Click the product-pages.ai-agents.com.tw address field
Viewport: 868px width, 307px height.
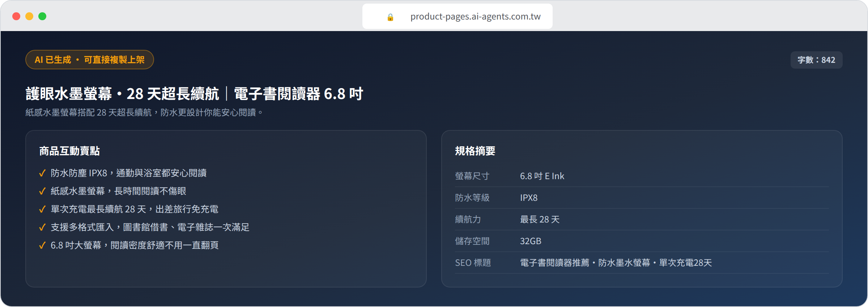pos(457,16)
